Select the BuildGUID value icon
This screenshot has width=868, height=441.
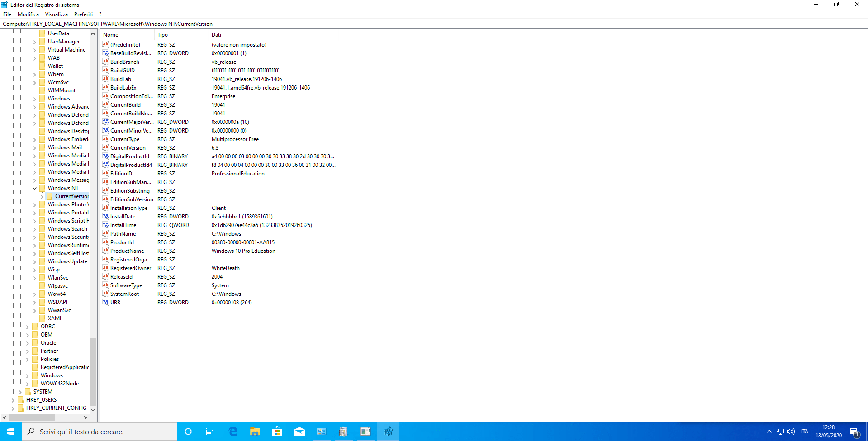coord(106,71)
